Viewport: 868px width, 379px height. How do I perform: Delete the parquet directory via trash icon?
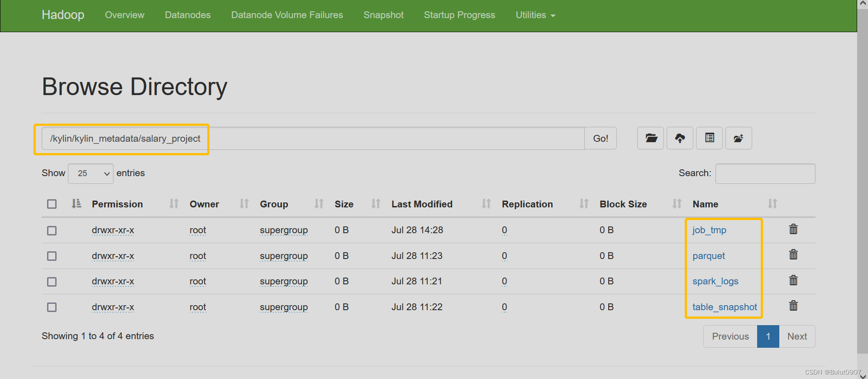pyautogui.click(x=793, y=254)
